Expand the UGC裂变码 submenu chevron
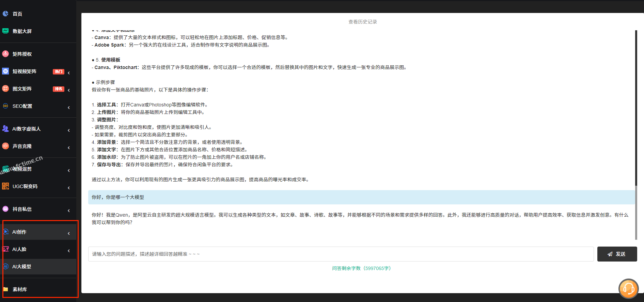The height and width of the screenshot is (302, 644). tap(69, 188)
